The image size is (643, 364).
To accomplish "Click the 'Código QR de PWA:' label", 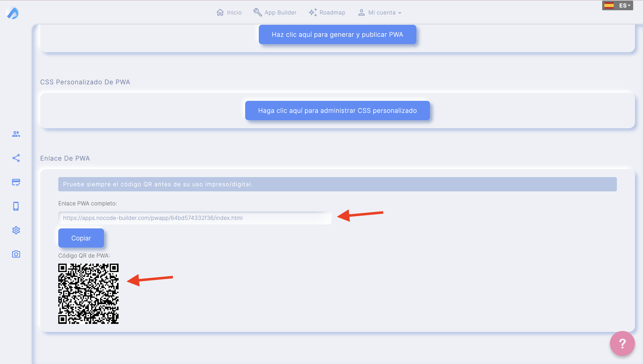I will 84,256.
